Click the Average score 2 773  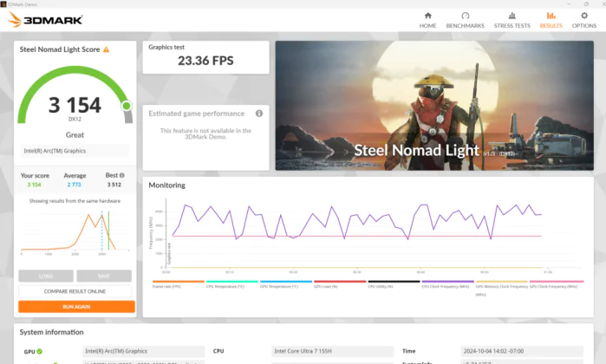[75, 185]
